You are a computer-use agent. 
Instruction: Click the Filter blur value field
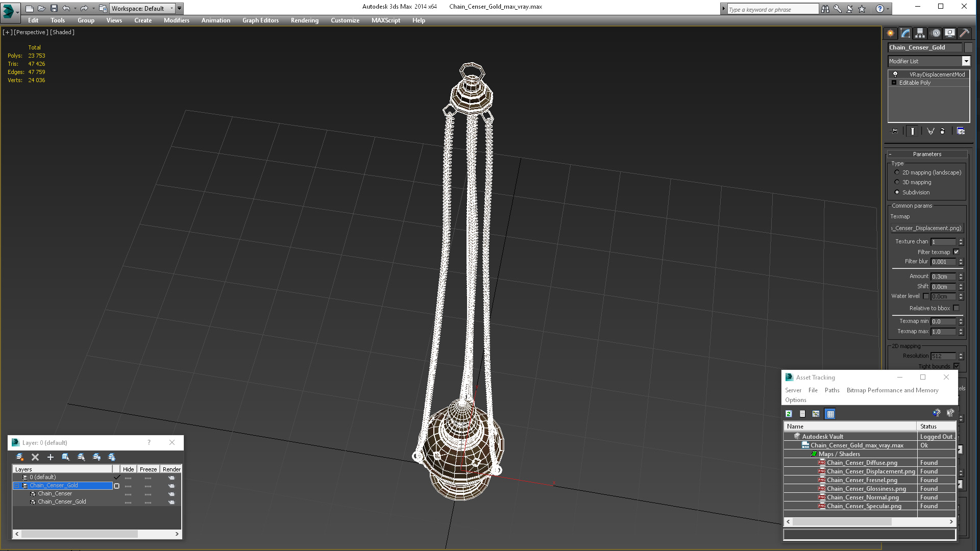click(x=943, y=262)
